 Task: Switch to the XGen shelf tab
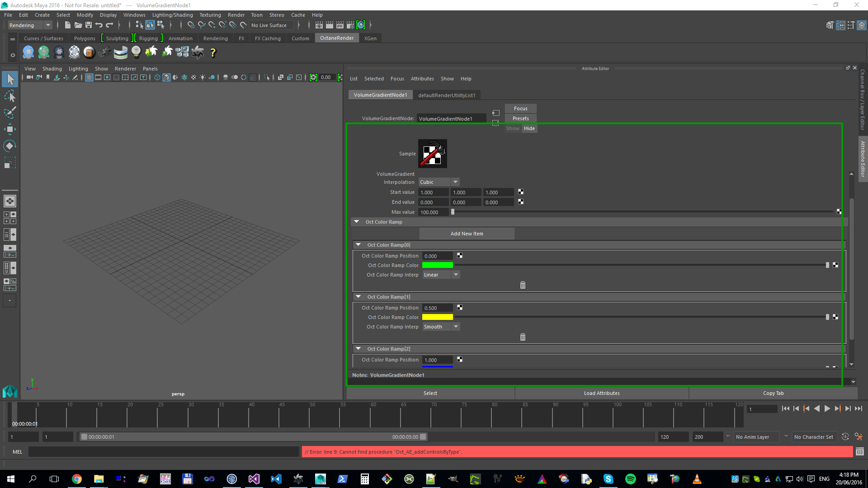point(370,38)
